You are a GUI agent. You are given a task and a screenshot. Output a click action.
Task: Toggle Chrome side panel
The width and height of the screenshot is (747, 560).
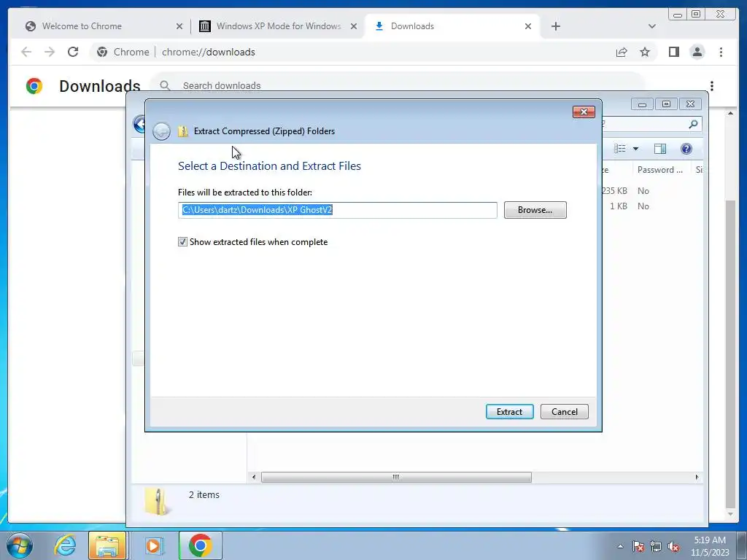coord(673,52)
